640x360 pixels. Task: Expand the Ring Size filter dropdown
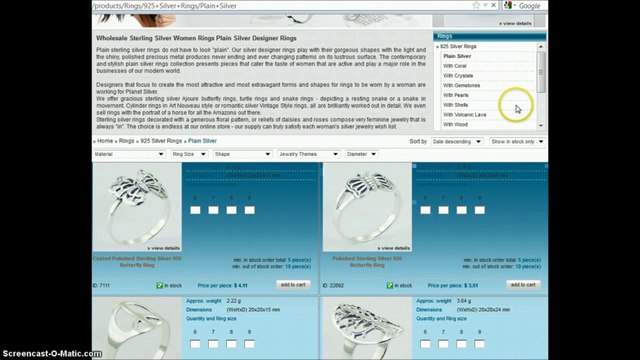click(x=189, y=154)
